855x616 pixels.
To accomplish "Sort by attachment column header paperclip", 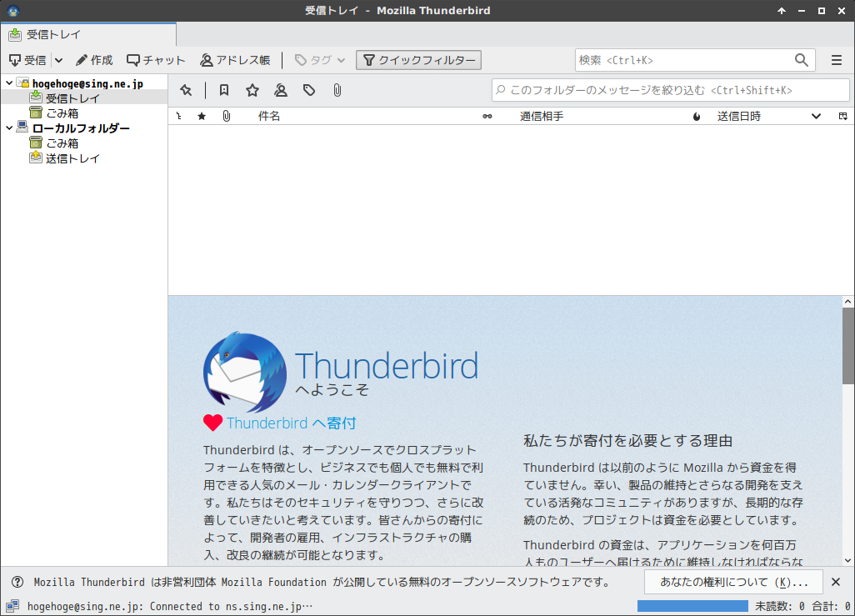I will (x=227, y=116).
